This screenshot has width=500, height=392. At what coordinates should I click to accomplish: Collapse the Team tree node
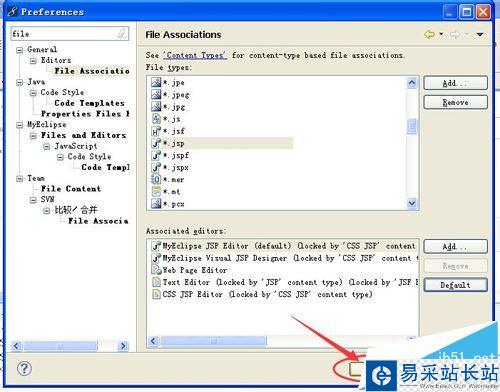pyautogui.click(x=20, y=179)
